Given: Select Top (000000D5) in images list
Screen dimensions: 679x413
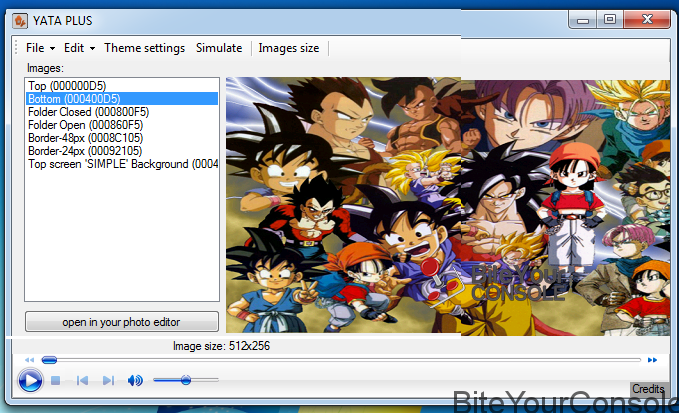Looking at the screenshot, I should [x=122, y=86].
